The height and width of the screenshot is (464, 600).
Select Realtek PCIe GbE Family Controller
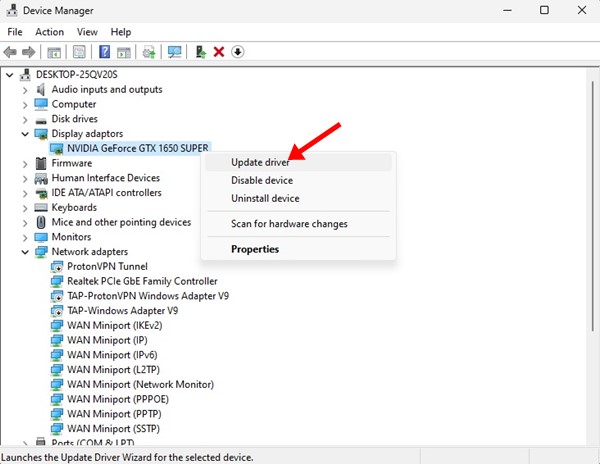click(142, 282)
